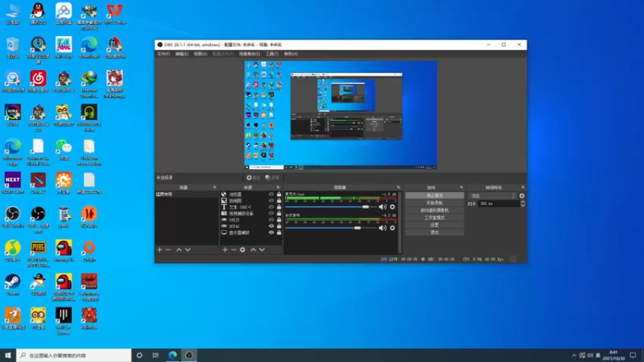Remove the selected scene with the minus button
This screenshot has height=362, width=644.
click(x=168, y=249)
